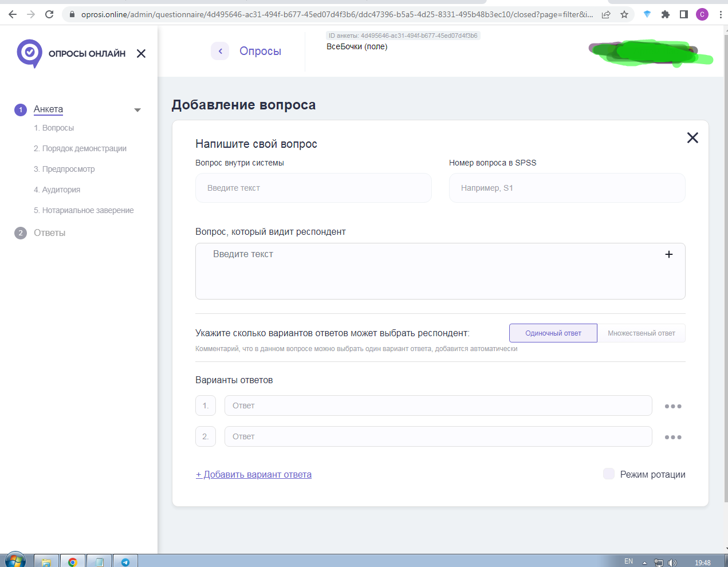This screenshot has width=728, height=567.
Task: Click the plus icon in respondent question field
Action: pos(668,254)
